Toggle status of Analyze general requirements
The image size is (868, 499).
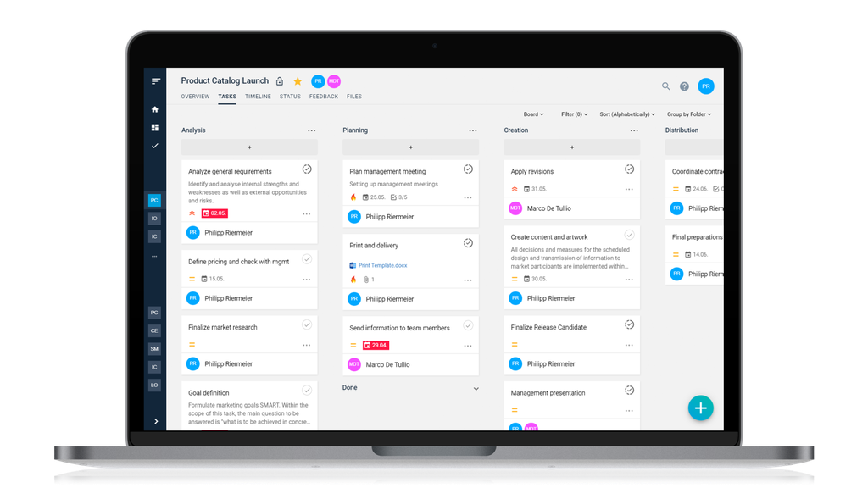307,169
